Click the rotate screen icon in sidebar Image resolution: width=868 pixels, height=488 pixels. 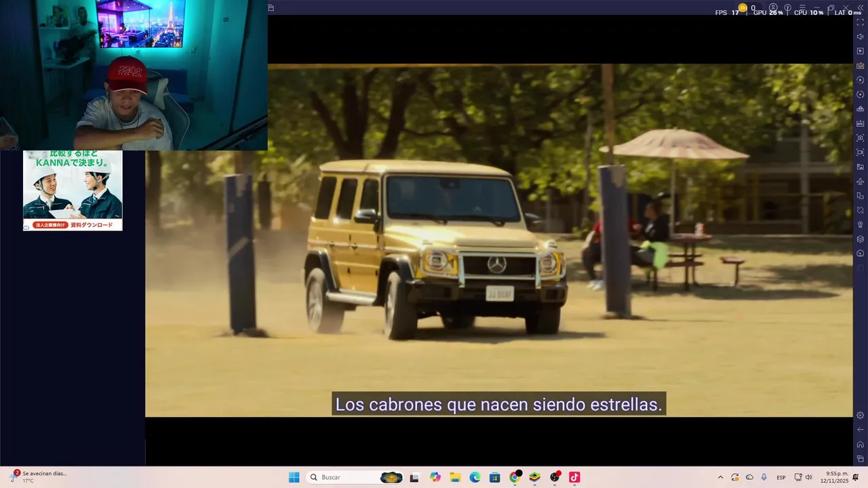click(x=860, y=195)
